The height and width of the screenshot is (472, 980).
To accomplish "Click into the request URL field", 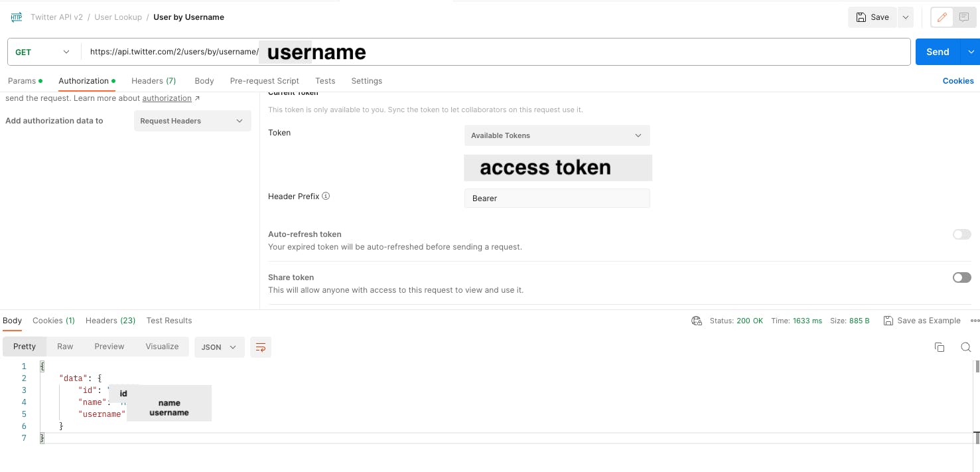I will (x=495, y=52).
